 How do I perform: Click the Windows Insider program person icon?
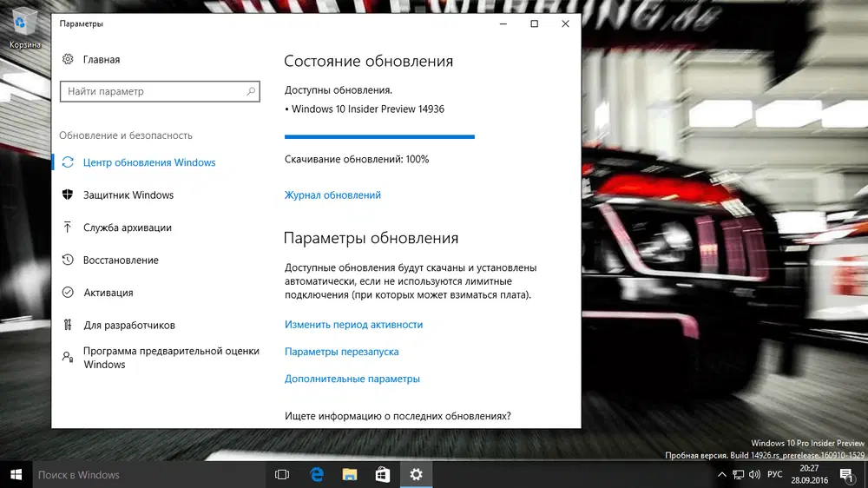[x=68, y=357]
